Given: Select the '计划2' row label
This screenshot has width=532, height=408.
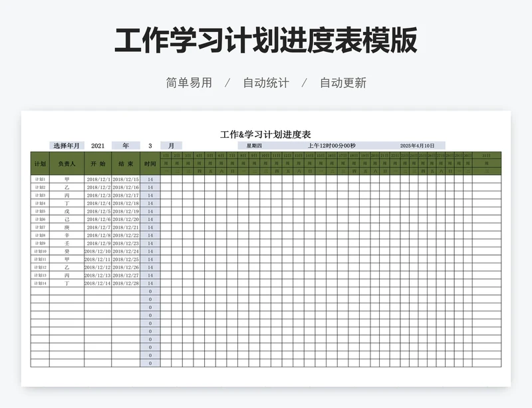Looking at the screenshot, I should (40, 187).
